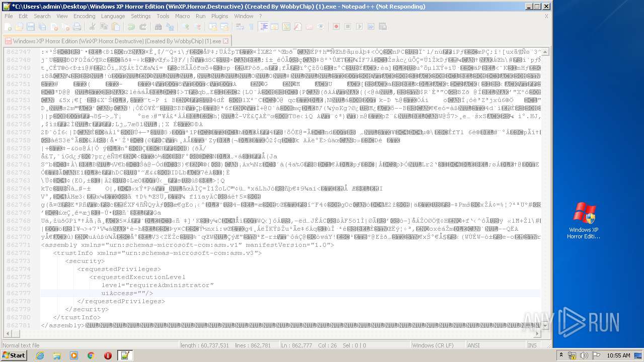Viewport: 644px width, 362px height.
Task: Click the requestedExecutionLevel line
Action: [x=137, y=277]
